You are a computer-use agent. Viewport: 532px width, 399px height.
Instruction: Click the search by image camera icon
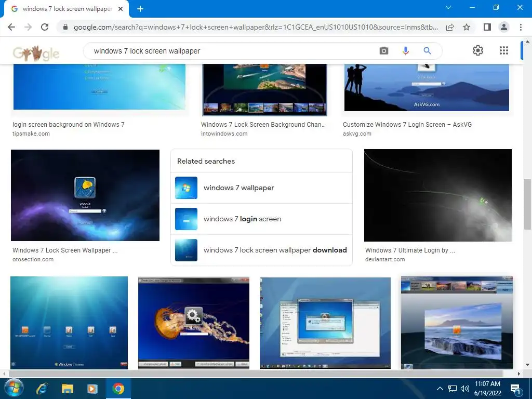click(384, 51)
